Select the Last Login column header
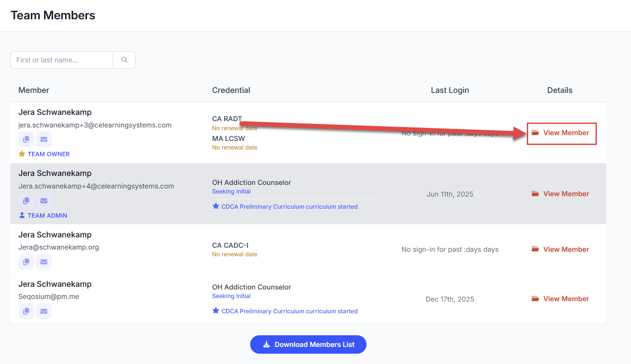Viewport: 631px width, 364px height. point(450,90)
